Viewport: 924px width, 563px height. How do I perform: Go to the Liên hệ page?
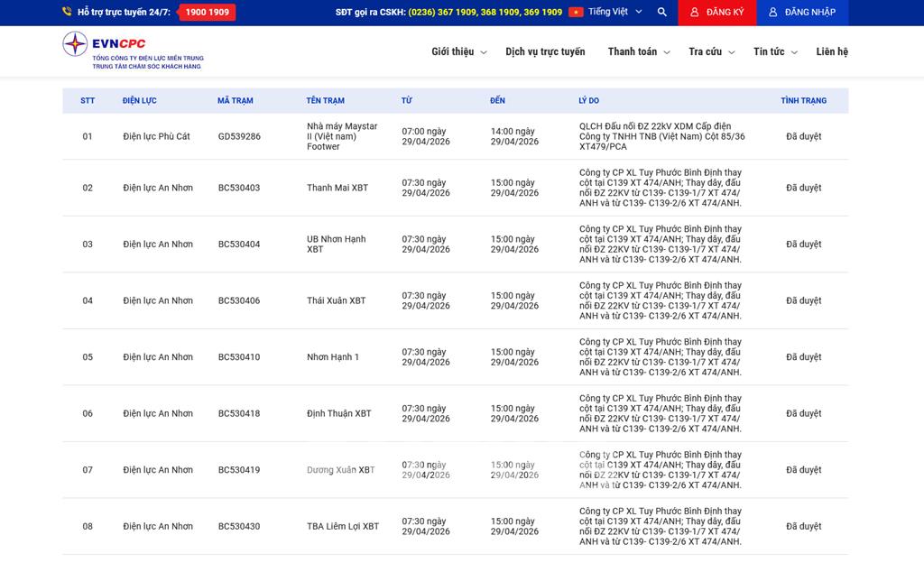point(832,52)
